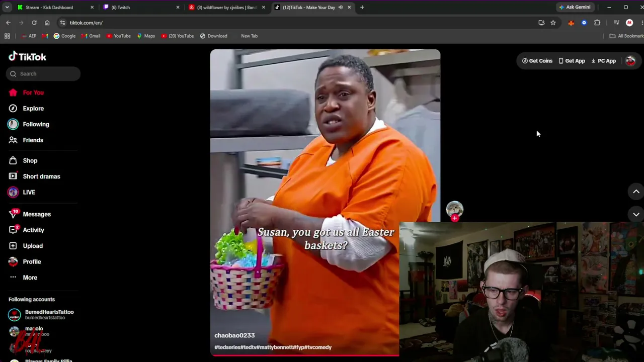Open the Chrome three-dot menu
Viewport: 644px width, 362px height.
(x=641, y=23)
